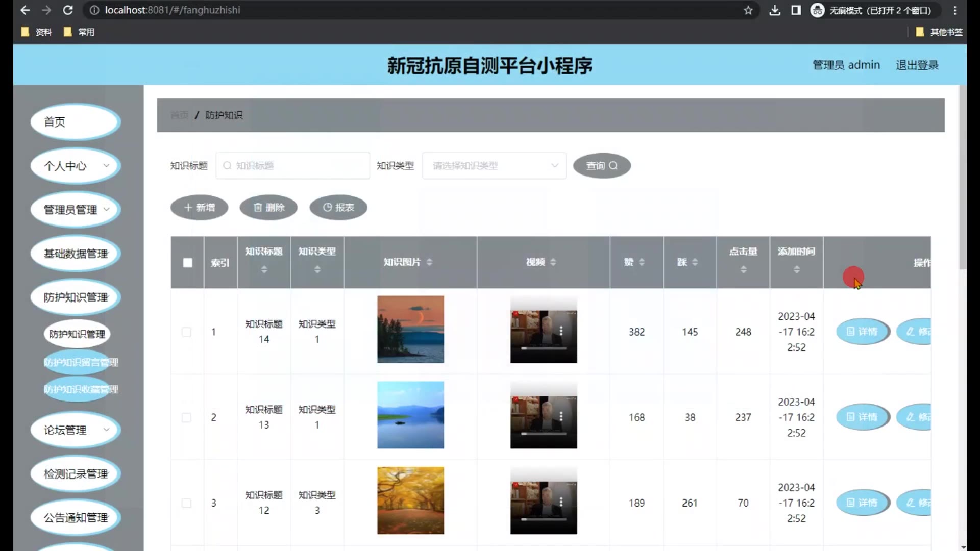980x551 pixels.
Task: Bookmark page with star icon
Action: pyautogui.click(x=748, y=10)
